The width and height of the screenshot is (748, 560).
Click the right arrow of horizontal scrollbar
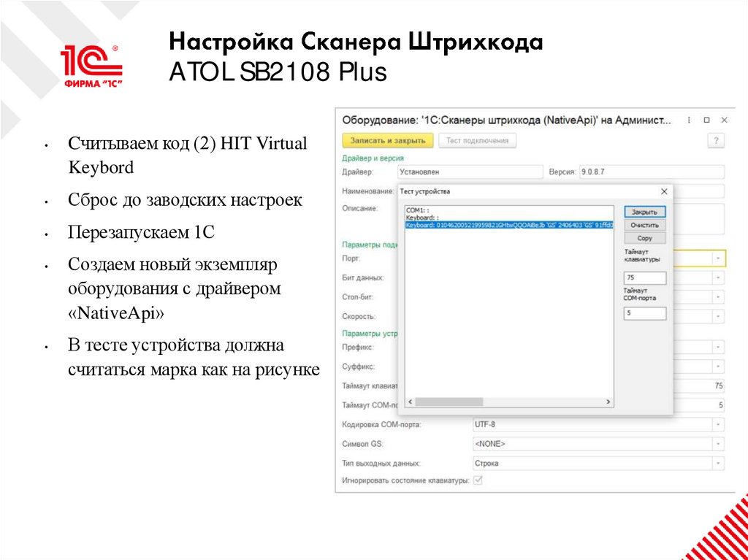tap(608, 402)
